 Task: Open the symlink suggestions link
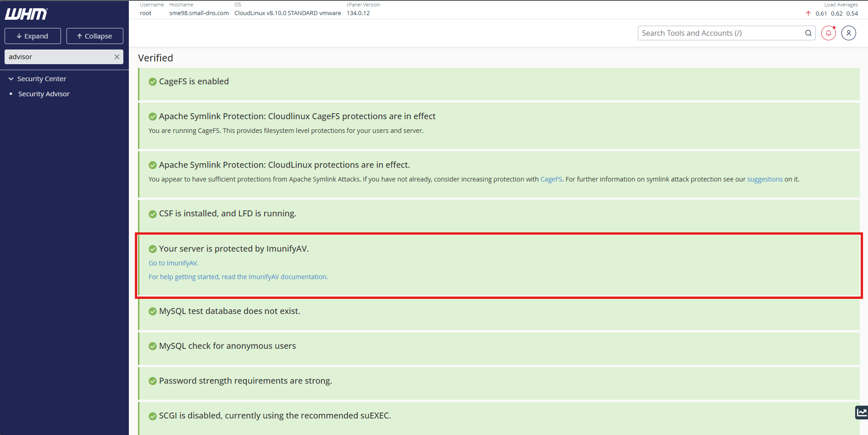[765, 179]
